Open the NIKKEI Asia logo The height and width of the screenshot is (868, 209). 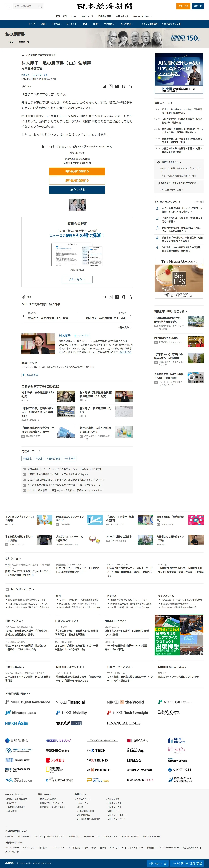[16, 723]
